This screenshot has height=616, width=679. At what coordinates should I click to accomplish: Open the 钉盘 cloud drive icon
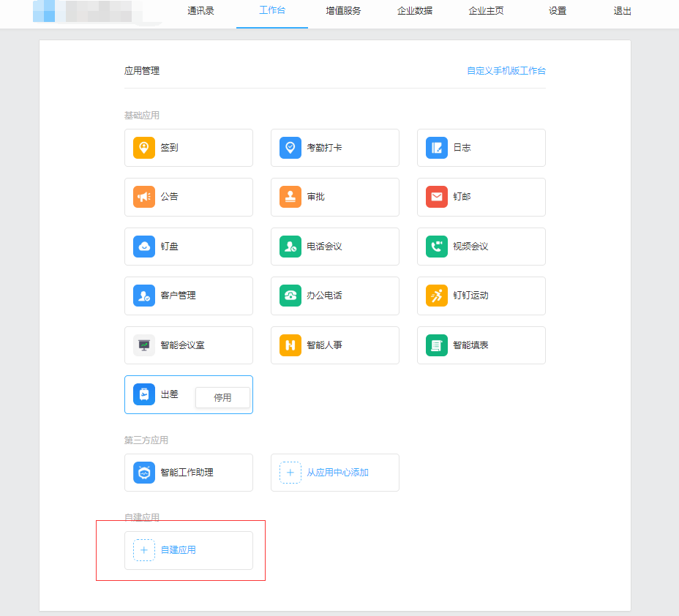[143, 247]
